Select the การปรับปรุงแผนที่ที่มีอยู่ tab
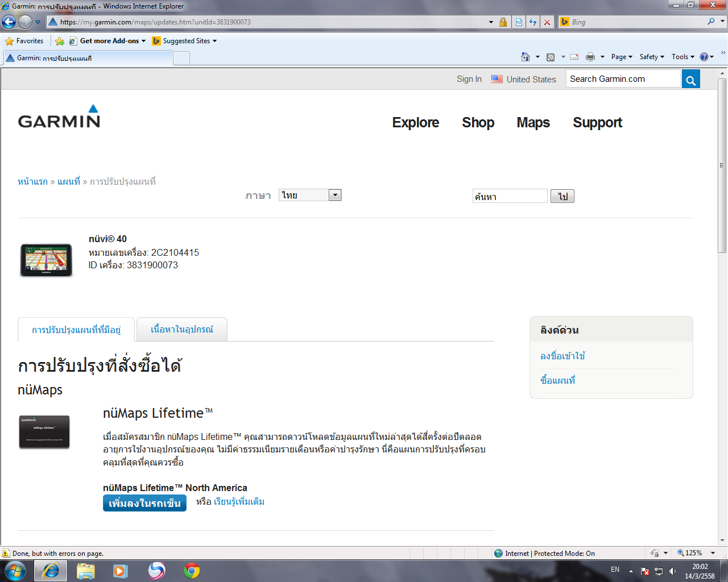Image resolution: width=728 pixels, height=582 pixels. click(x=76, y=330)
